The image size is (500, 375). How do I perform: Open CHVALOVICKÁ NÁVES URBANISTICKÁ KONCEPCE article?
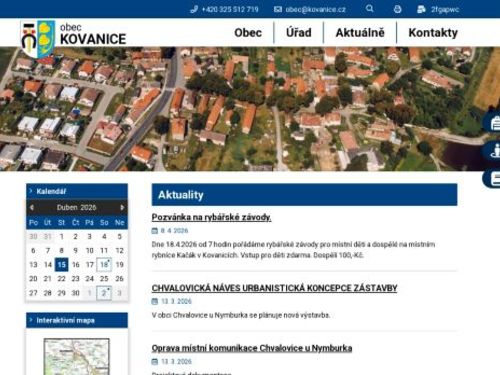274,288
